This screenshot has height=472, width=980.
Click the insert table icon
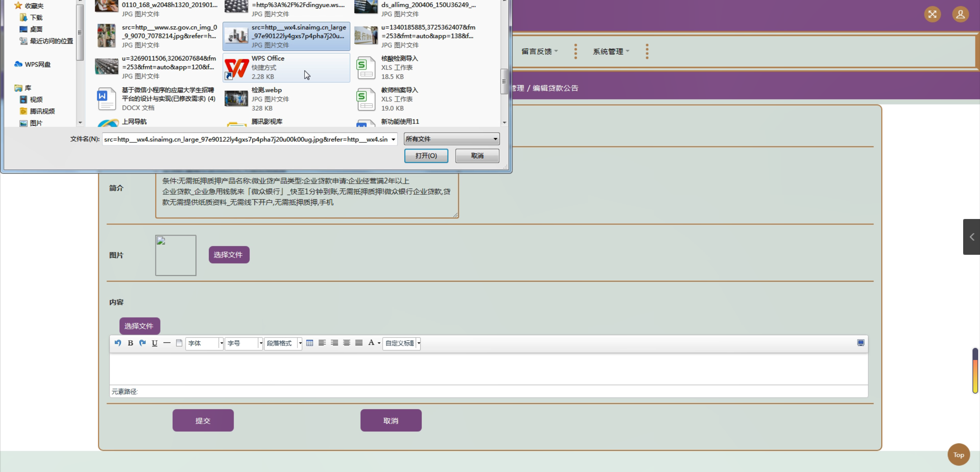310,343
